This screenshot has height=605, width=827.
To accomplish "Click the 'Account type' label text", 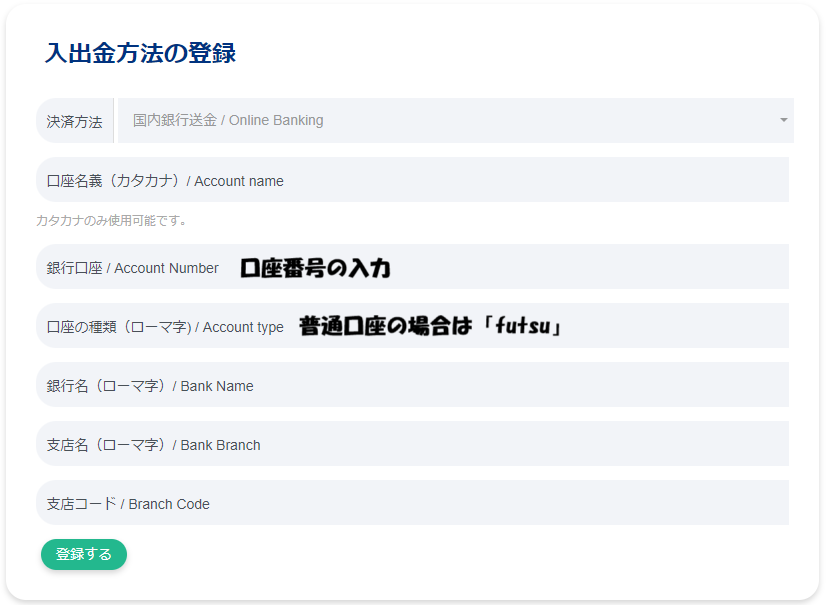I will pyautogui.click(x=243, y=327).
